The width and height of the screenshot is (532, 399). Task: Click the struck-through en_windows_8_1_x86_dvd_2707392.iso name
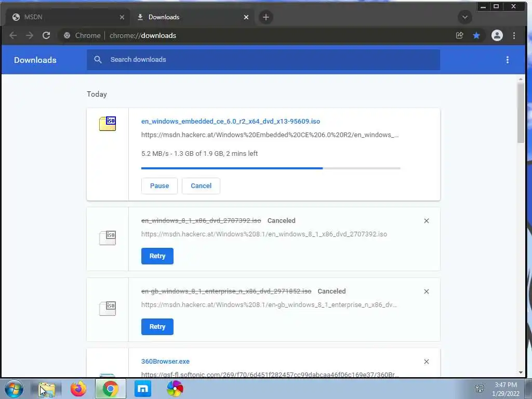201,220
